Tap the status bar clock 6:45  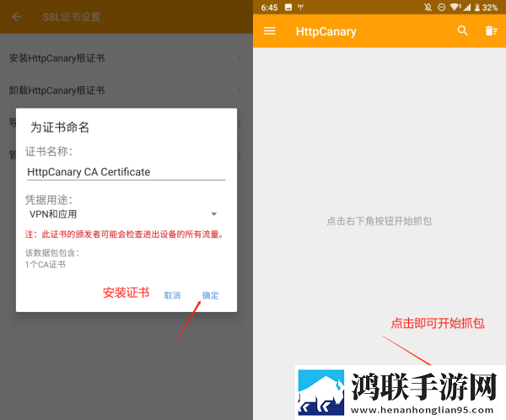pos(269,8)
